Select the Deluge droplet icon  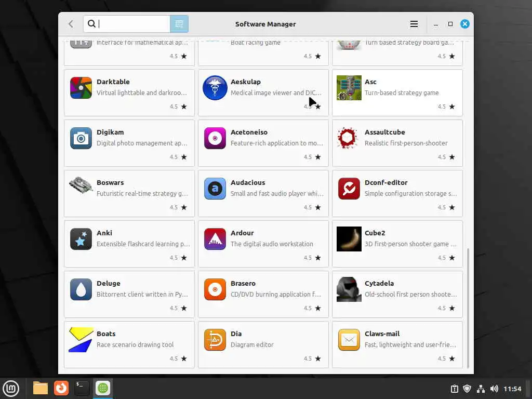tap(81, 289)
